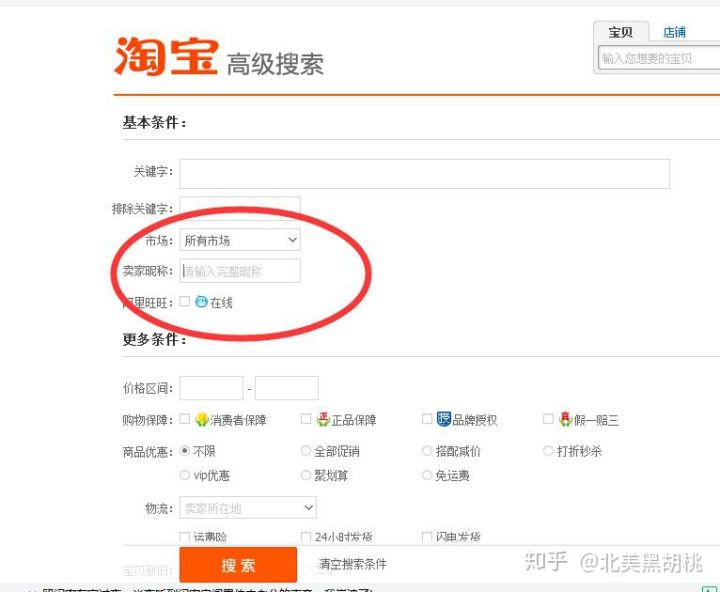Image resolution: width=720 pixels, height=592 pixels.
Task: Click the 阿里旺旺 online status icon
Action: click(201, 301)
